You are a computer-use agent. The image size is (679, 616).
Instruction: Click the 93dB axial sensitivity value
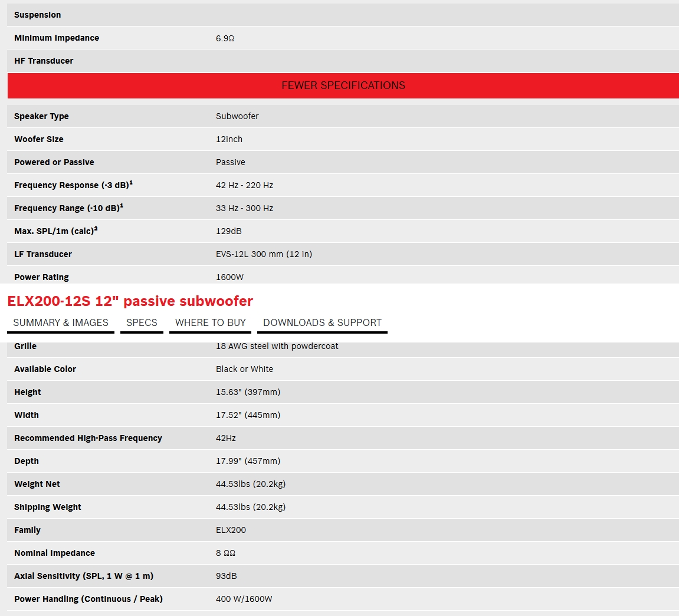[227, 576]
